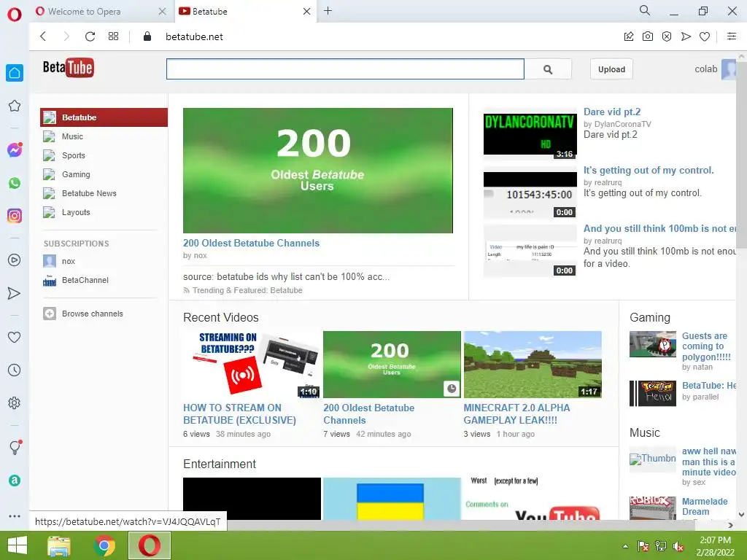The image size is (747, 560).
Task: Open Instagram from the Opera sidebar
Action: coord(15,216)
